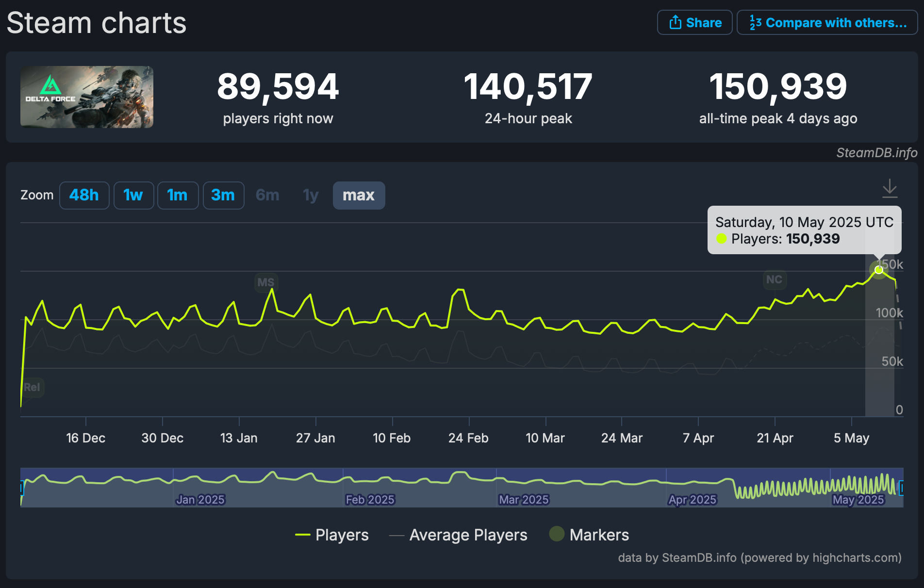Toggle Markers series in legend
Image resolution: width=924 pixels, height=588 pixels.
point(589,535)
